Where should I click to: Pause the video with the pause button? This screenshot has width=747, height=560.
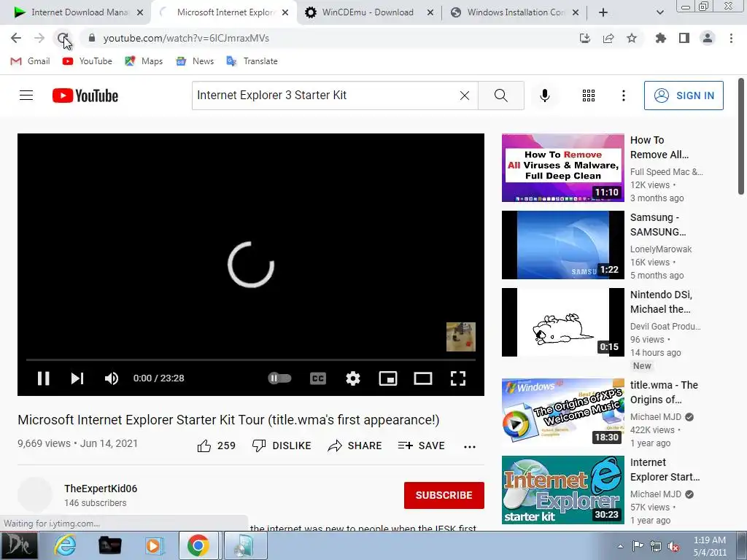[43, 378]
